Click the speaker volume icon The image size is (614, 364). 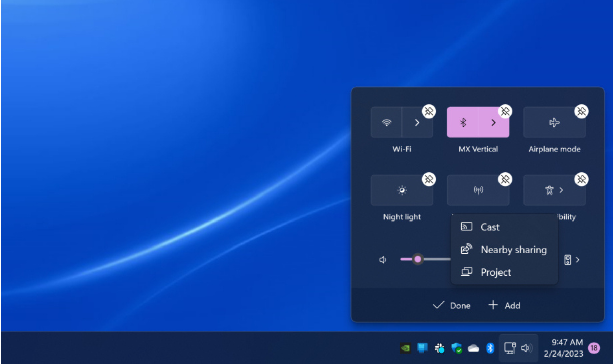[383, 259]
